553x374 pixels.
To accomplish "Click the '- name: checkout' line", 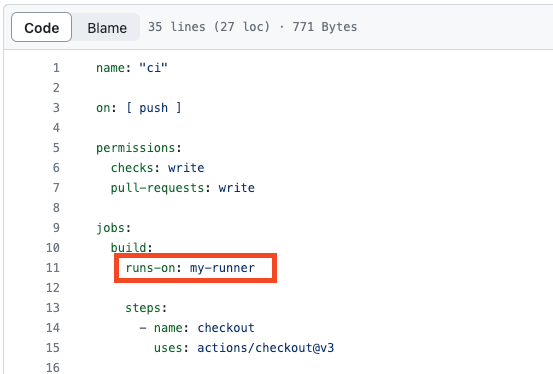I will pos(197,328).
